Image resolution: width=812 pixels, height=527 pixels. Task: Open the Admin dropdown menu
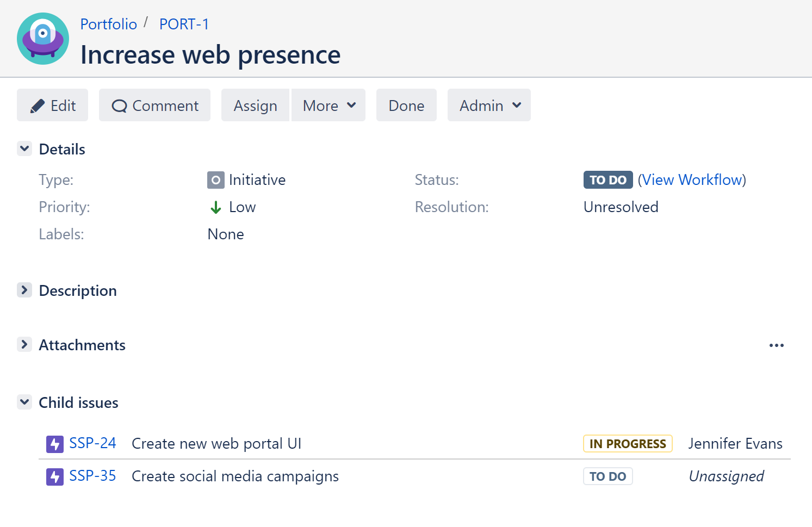pyautogui.click(x=489, y=106)
